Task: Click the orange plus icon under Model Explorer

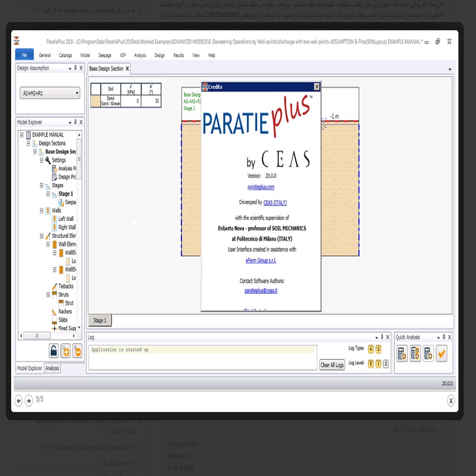Action: (65, 351)
